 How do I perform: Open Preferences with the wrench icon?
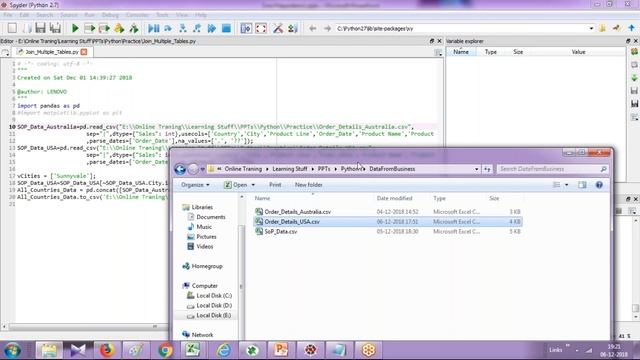coord(278,28)
